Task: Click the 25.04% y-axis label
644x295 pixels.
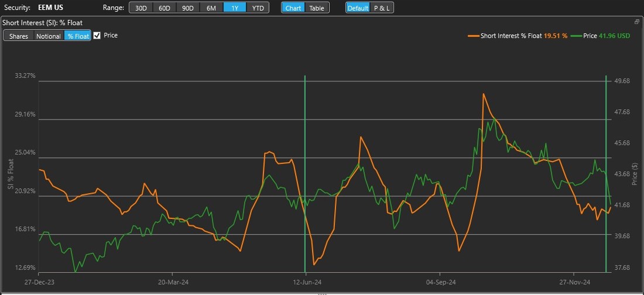Action: pos(25,152)
